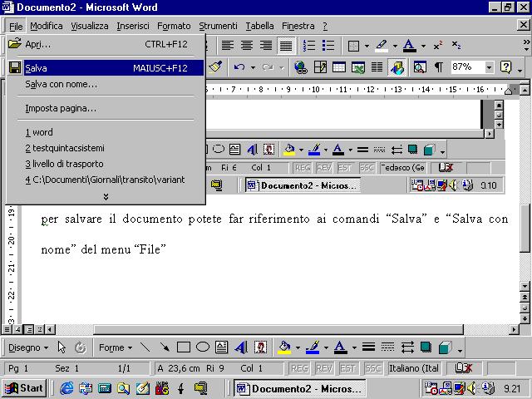Launch Internet Explorer from the quick launch
This screenshot has width=532, height=399.
[x=66, y=388]
